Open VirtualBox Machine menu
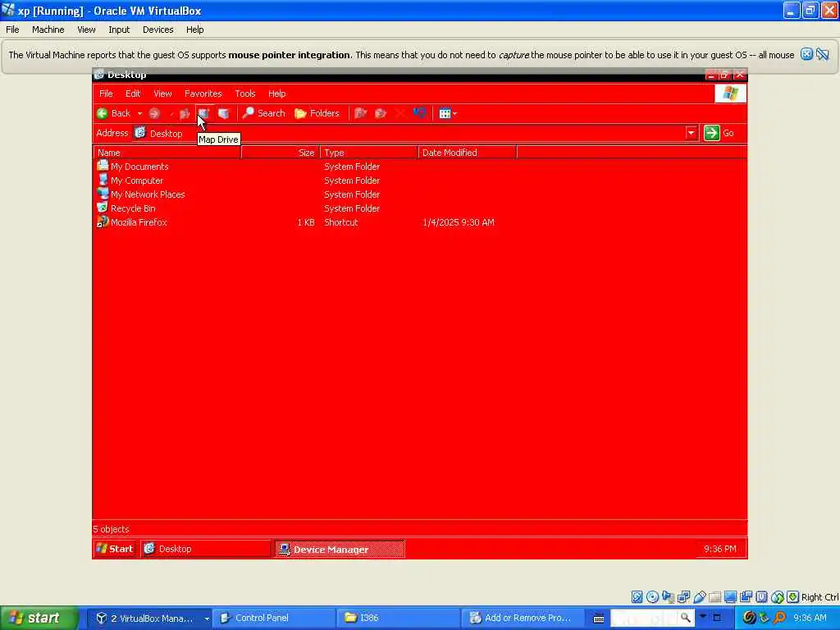Image resolution: width=840 pixels, height=630 pixels. click(x=48, y=30)
